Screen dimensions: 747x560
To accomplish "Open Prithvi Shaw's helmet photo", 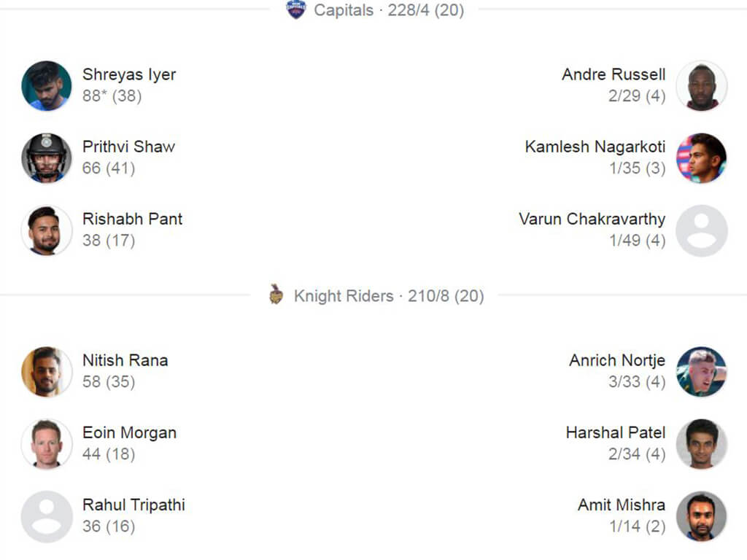I will [47, 158].
